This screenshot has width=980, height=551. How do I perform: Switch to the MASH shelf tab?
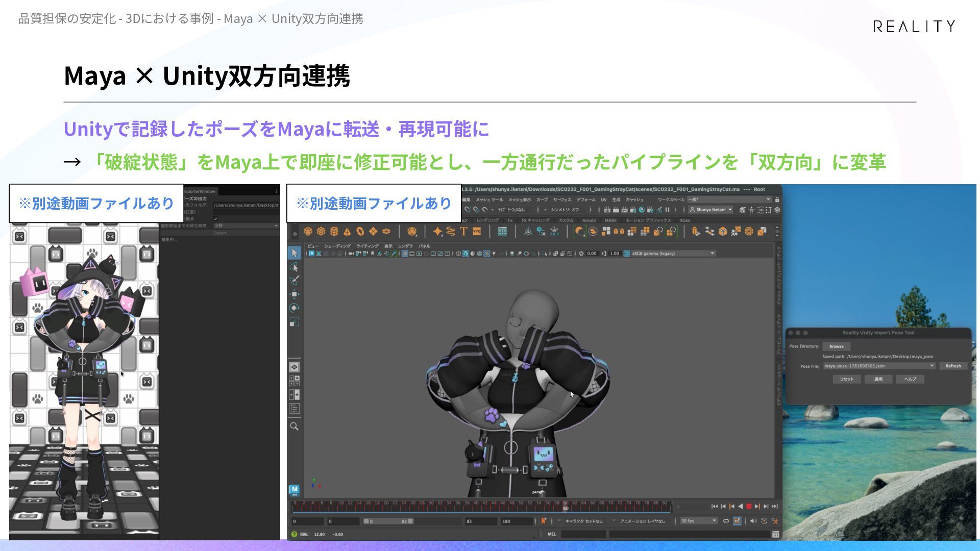(610, 220)
